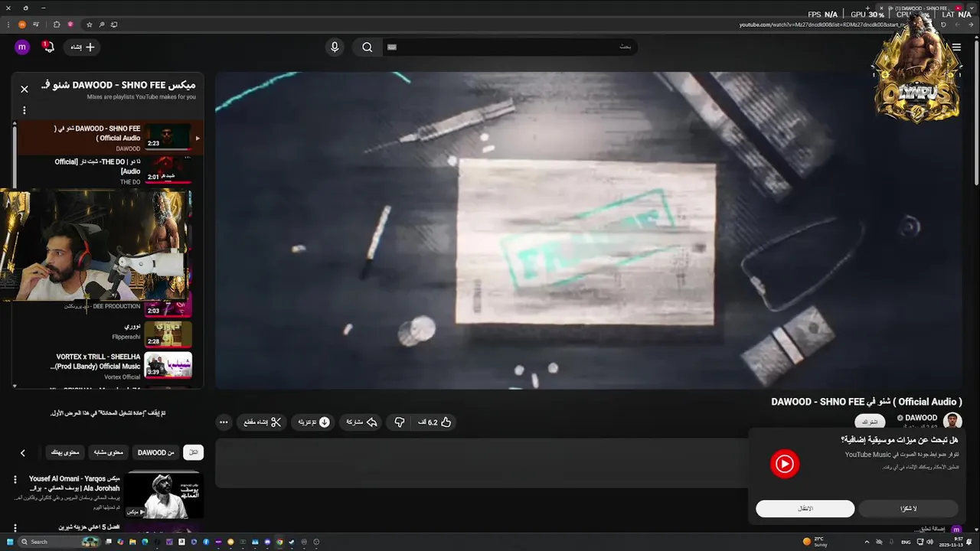Open a new browser tab with plus
This screenshot has width=980, height=551.
click(x=867, y=8)
